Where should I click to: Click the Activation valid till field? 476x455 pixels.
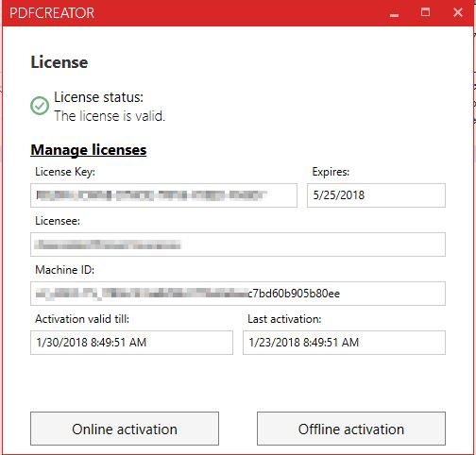tap(131, 343)
